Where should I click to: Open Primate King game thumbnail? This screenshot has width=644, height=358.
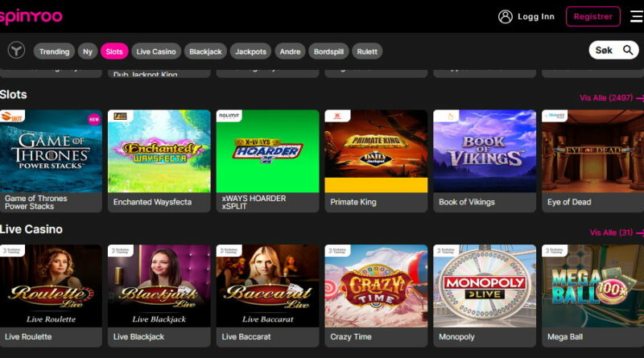(376, 151)
